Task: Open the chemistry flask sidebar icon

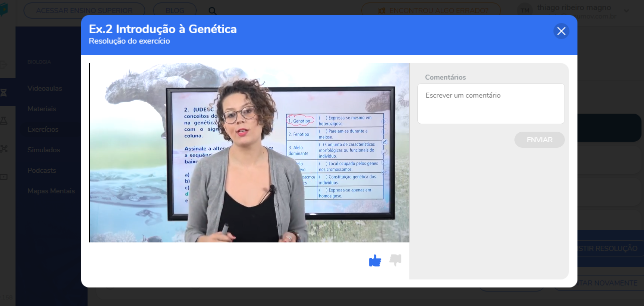Action: pos(4,120)
